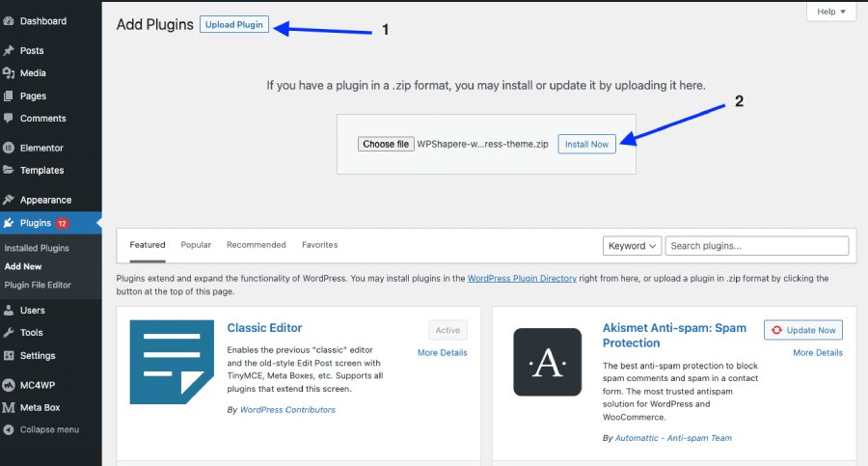
Task: Click the plugins update count badge
Action: pos(62,223)
